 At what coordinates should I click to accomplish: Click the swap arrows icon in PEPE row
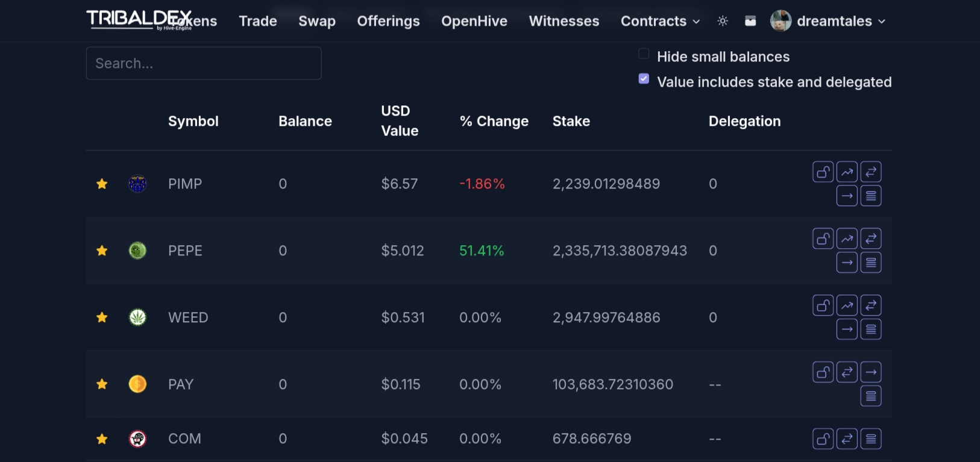tap(871, 239)
